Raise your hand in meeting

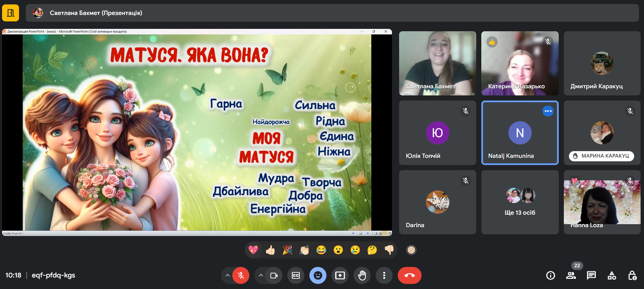362,275
